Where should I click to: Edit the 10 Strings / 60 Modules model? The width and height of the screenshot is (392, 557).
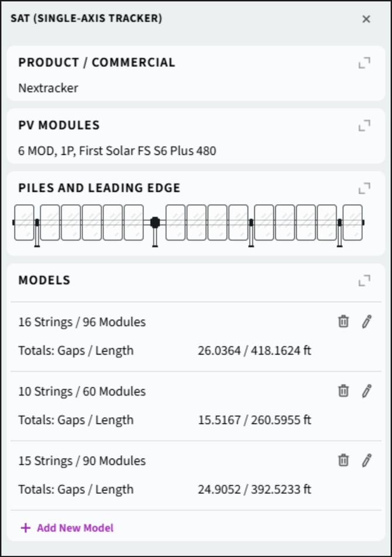coord(367,391)
